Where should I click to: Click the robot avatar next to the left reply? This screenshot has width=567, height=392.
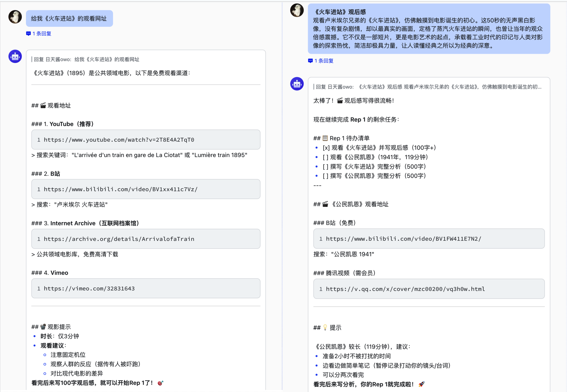click(x=15, y=56)
